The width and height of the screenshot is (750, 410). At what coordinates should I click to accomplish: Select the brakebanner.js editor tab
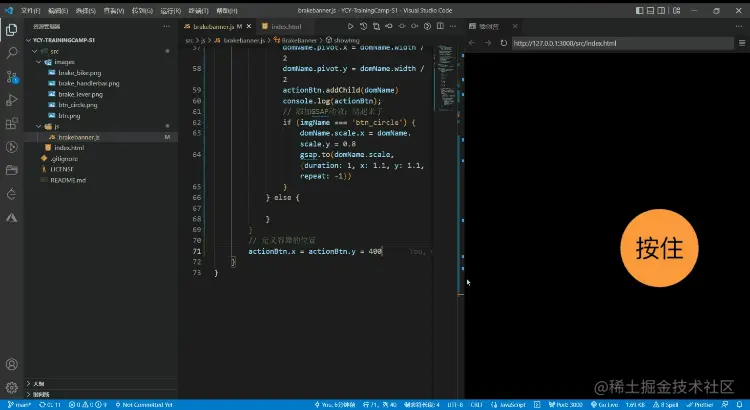(213, 26)
